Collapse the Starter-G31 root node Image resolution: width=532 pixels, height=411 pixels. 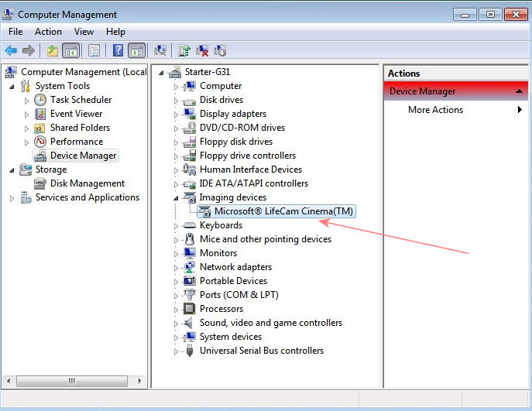point(161,73)
